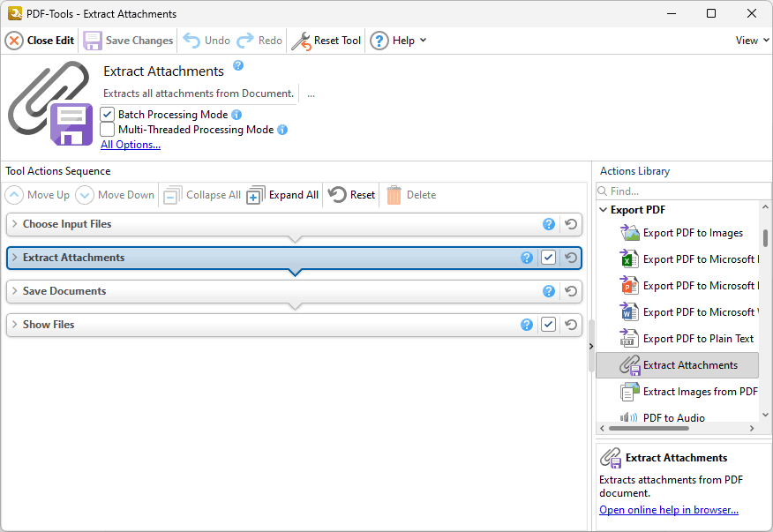Expand the Save Documents step

(x=15, y=291)
